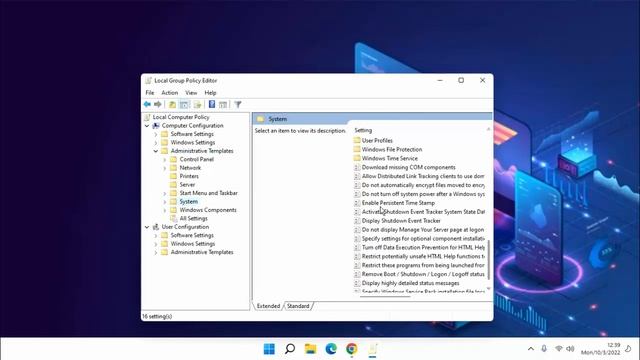Viewport: 640px width, 360px height.
Task: Expand Administrative Templates under User Configuration
Action: click(x=156, y=252)
